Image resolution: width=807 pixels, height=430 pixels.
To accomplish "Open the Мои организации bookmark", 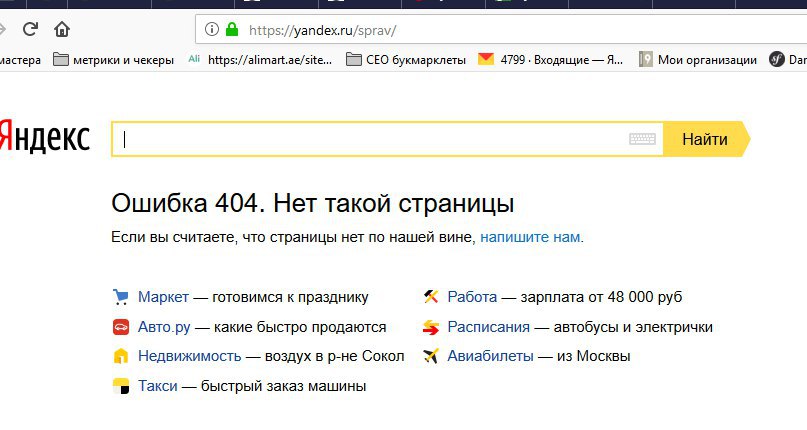I will coord(698,60).
